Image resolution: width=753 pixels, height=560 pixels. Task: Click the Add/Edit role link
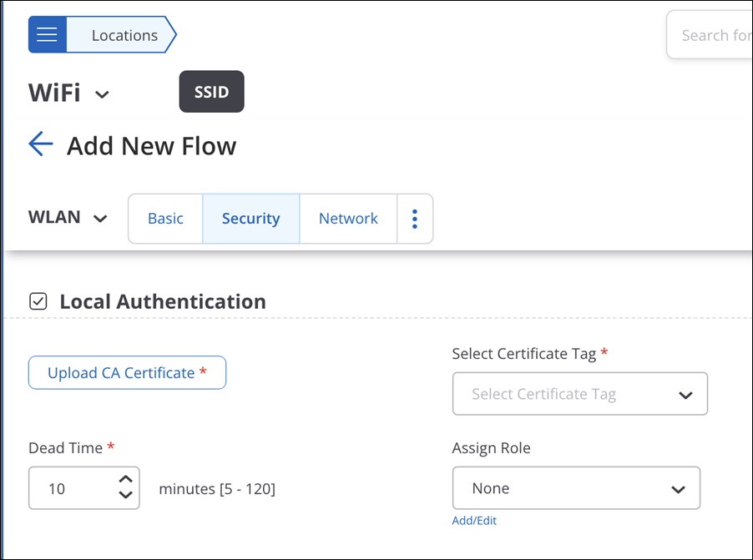point(474,521)
